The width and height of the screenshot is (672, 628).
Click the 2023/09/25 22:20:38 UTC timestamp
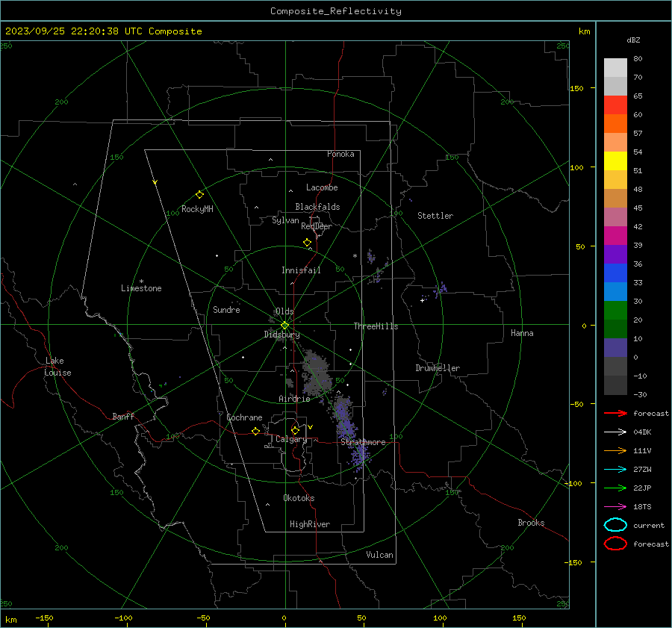[x=74, y=31]
